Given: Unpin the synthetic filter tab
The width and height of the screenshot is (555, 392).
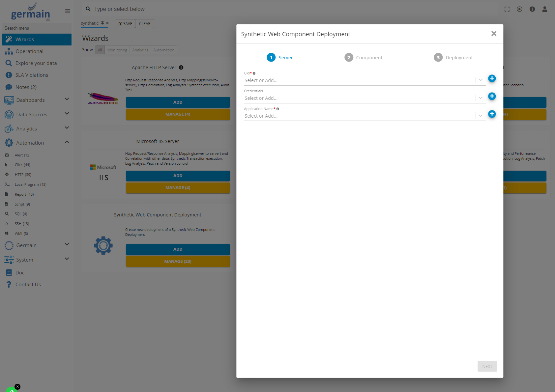Looking at the screenshot, I should click(x=102, y=23).
